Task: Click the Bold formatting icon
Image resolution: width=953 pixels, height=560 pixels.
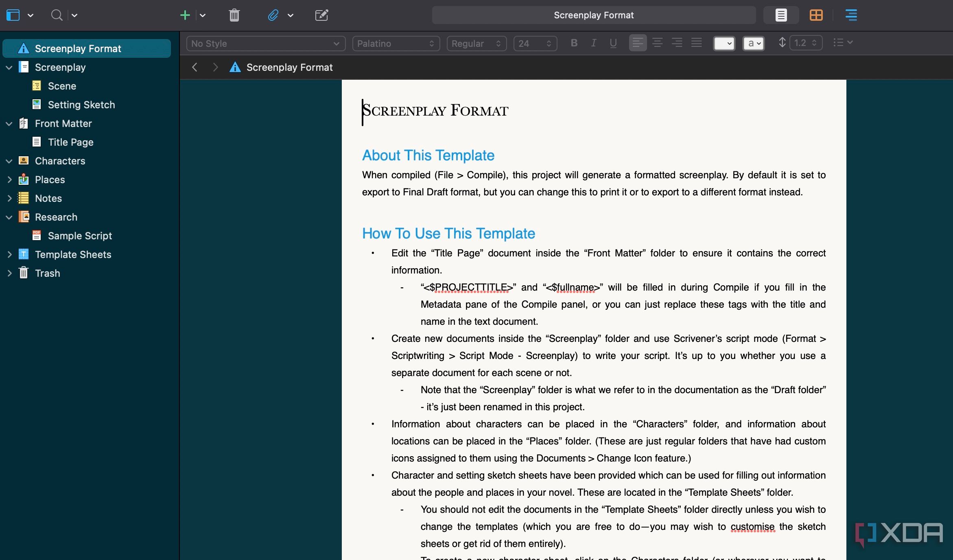Action: [x=574, y=43]
